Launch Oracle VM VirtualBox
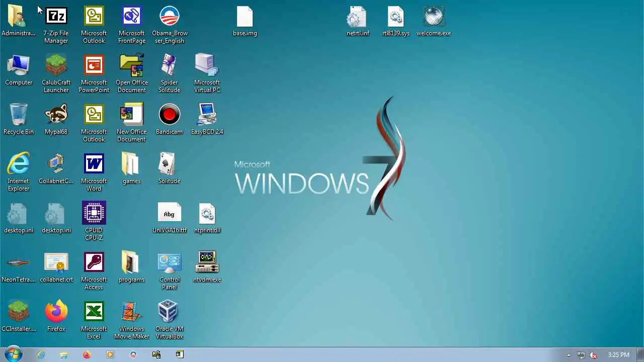 click(170, 321)
